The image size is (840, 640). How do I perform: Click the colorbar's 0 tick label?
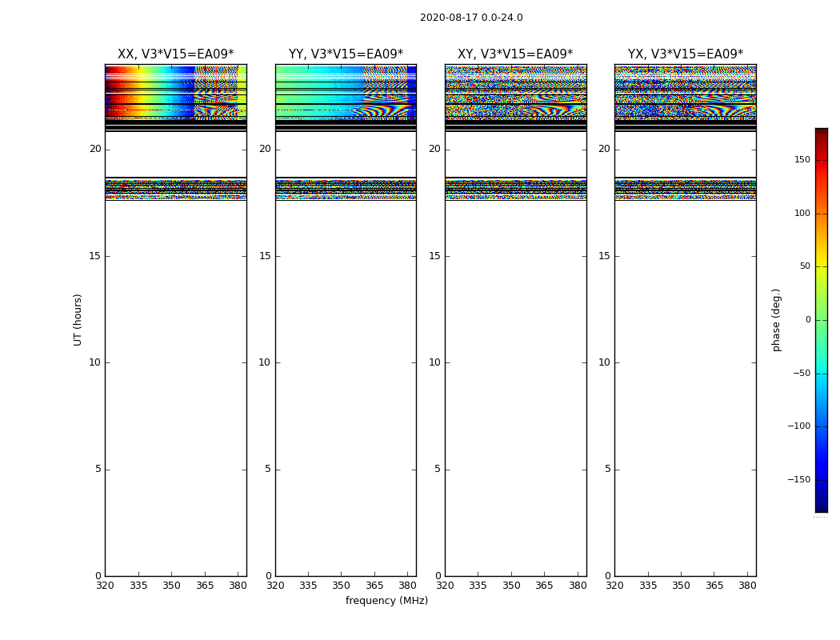(807, 320)
